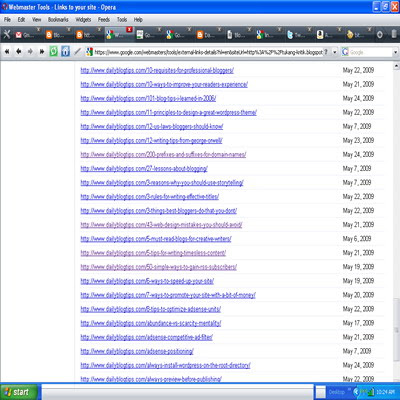Reload the page with green refresh icon
Image resolution: width=400 pixels, height=400 pixels.
pos(54,51)
